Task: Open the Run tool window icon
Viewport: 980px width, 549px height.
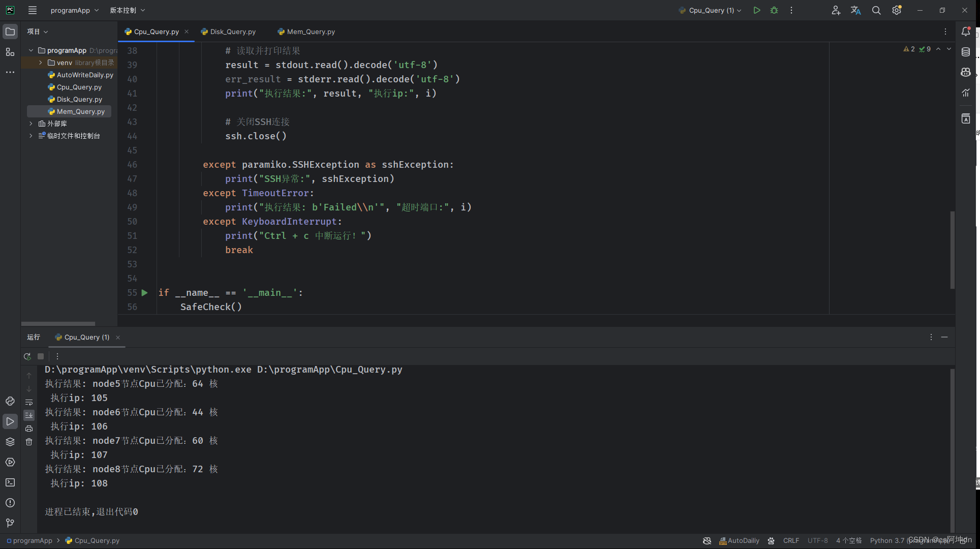Action: tap(10, 421)
